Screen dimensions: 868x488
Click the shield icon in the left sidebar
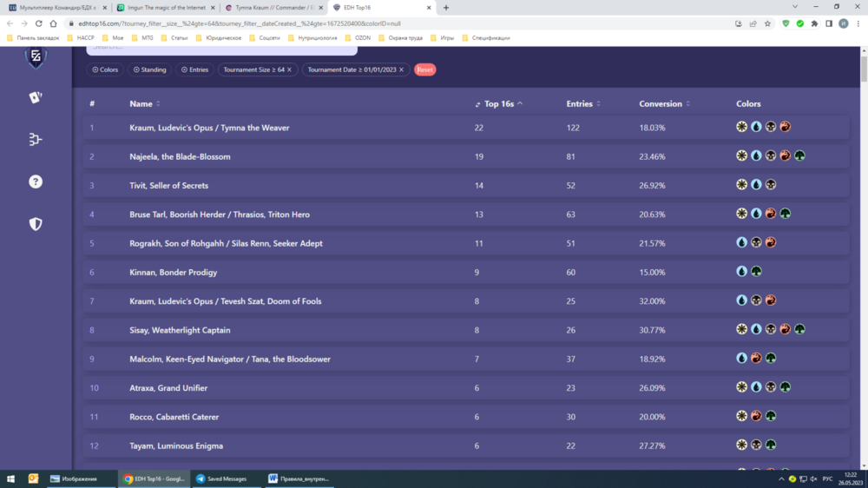click(x=36, y=224)
